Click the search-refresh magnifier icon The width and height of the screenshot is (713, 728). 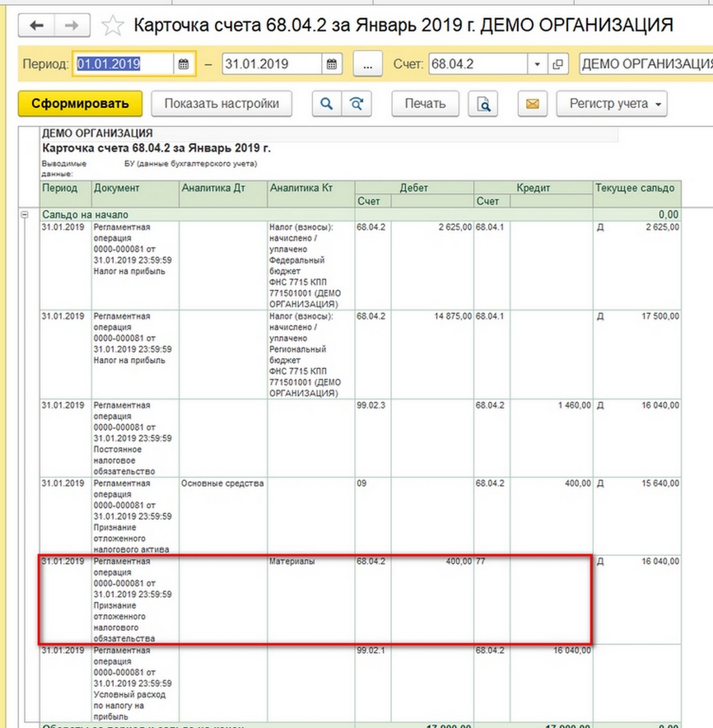[x=356, y=104]
